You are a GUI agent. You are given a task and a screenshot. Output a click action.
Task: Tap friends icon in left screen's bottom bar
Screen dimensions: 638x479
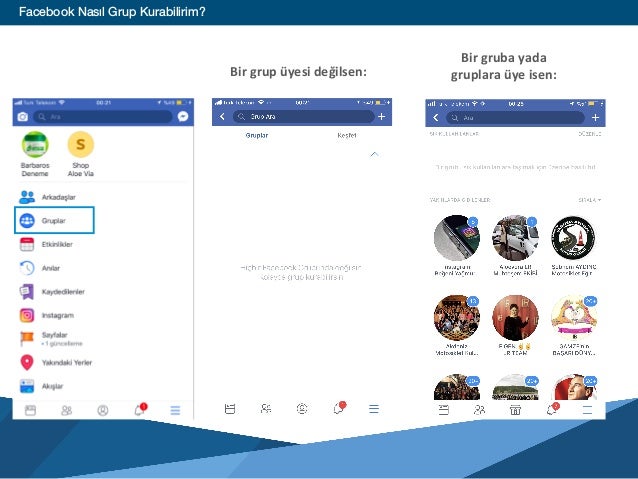[x=66, y=410]
